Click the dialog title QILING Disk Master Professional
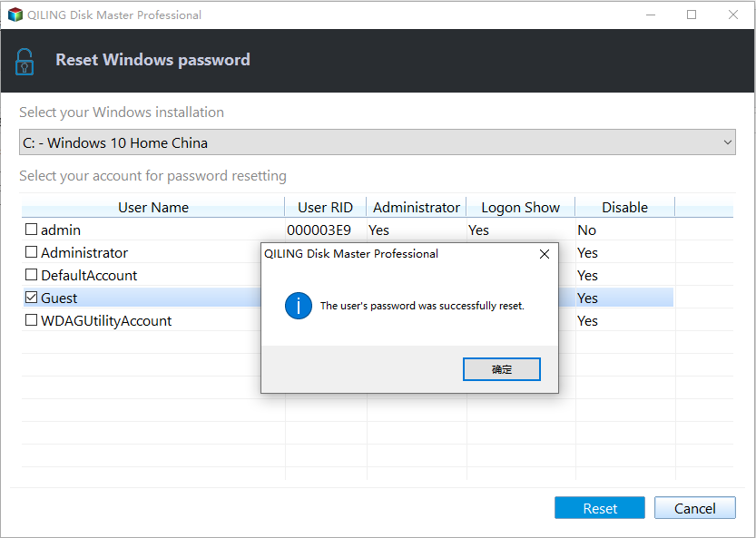The image size is (756, 538). point(351,253)
